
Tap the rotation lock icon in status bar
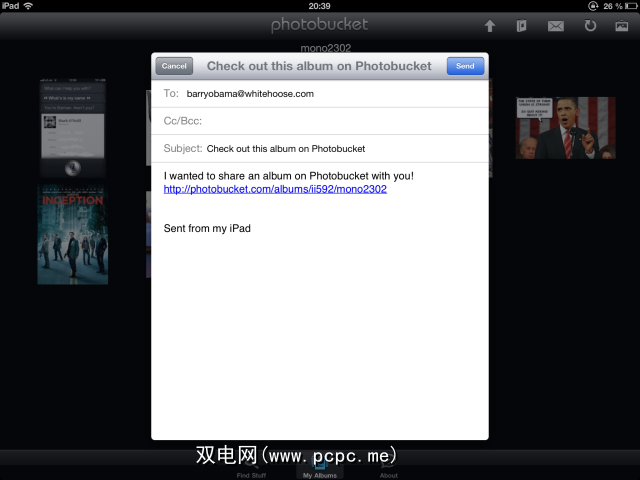[x=593, y=6]
